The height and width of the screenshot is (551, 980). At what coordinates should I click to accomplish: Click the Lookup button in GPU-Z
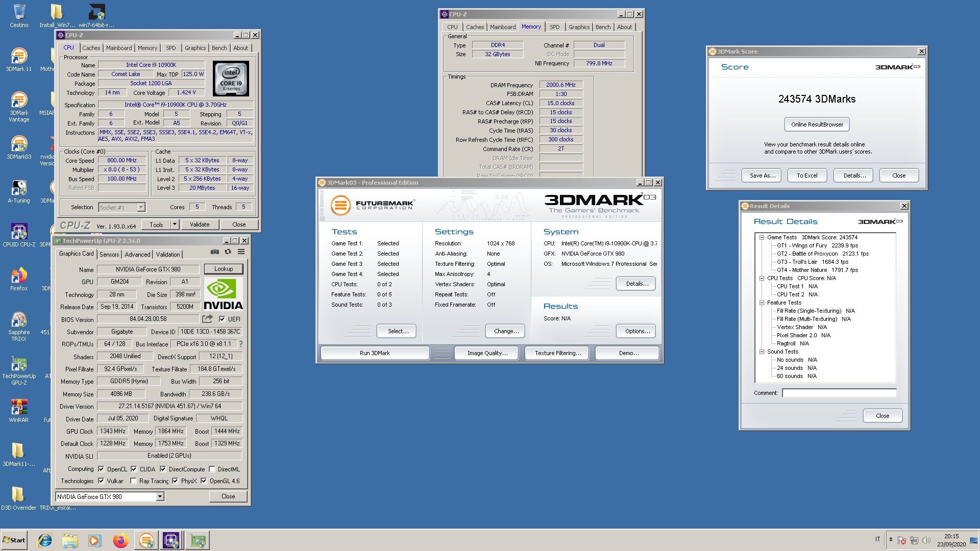point(224,269)
